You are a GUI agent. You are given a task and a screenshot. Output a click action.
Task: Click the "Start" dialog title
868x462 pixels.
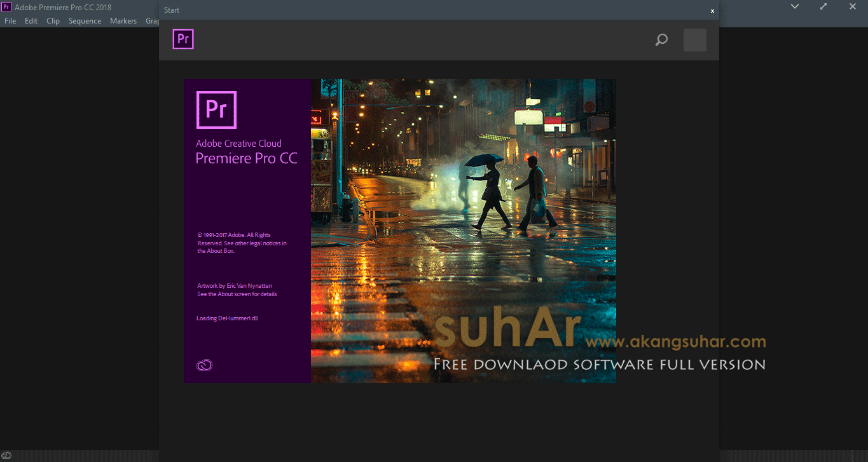pos(172,10)
